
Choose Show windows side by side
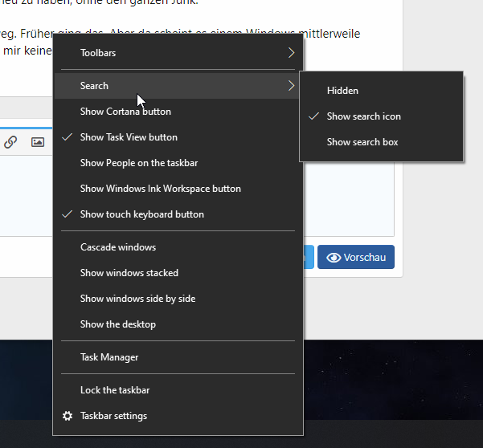click(178, 299)
